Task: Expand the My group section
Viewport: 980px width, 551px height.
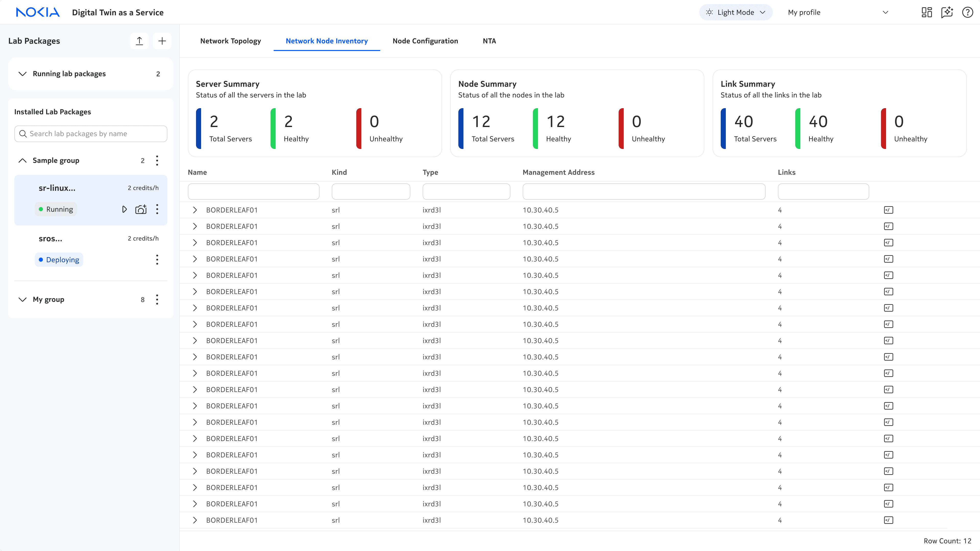Action: coord(22,299)
